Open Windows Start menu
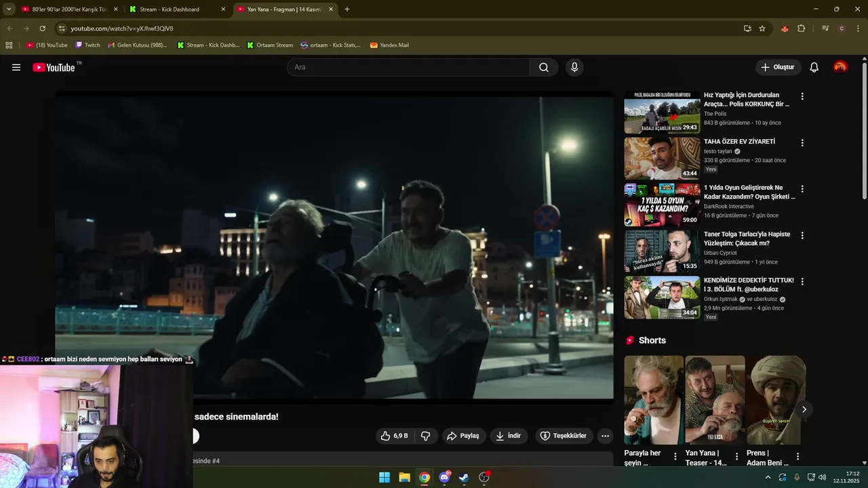868x488 pixels. [384, 477]
